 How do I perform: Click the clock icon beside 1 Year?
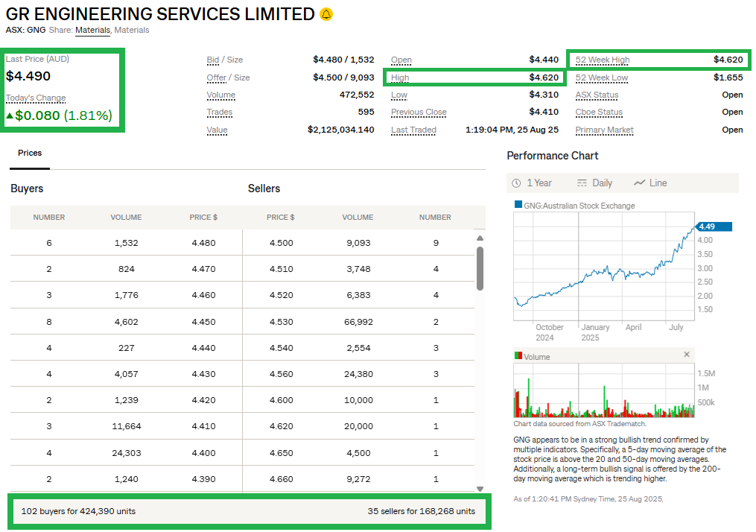click(517, 183)
